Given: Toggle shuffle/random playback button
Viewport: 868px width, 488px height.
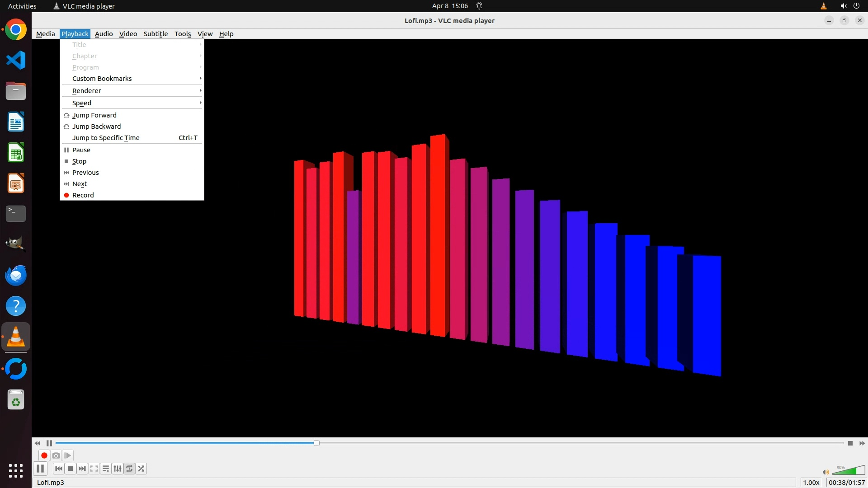Looking at the screenshot, I should (141, 469).
